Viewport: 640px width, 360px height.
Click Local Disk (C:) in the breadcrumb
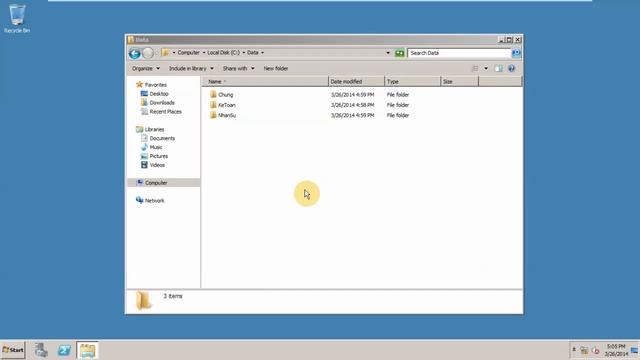point(224,53)
